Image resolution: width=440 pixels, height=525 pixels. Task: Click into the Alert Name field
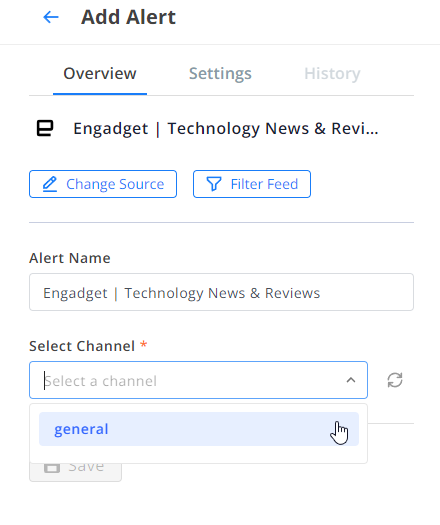coord(221,292)
